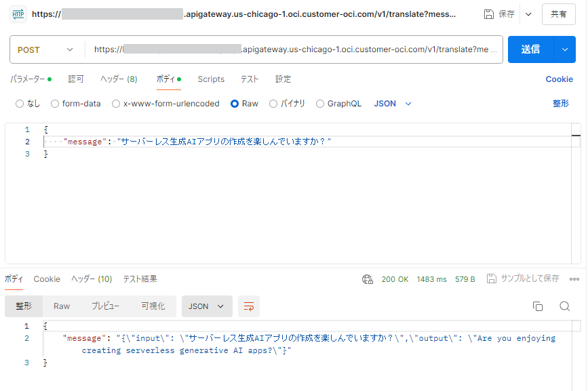Screen dimensions: 588x391
Task: Click the search response magnifier icon
Action: tap(565, 306)
